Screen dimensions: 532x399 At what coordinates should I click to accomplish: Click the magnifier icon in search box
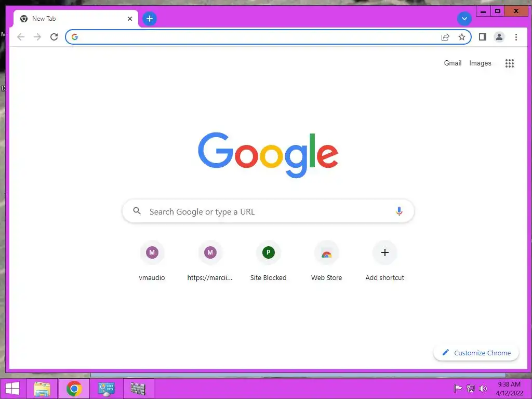137,211
